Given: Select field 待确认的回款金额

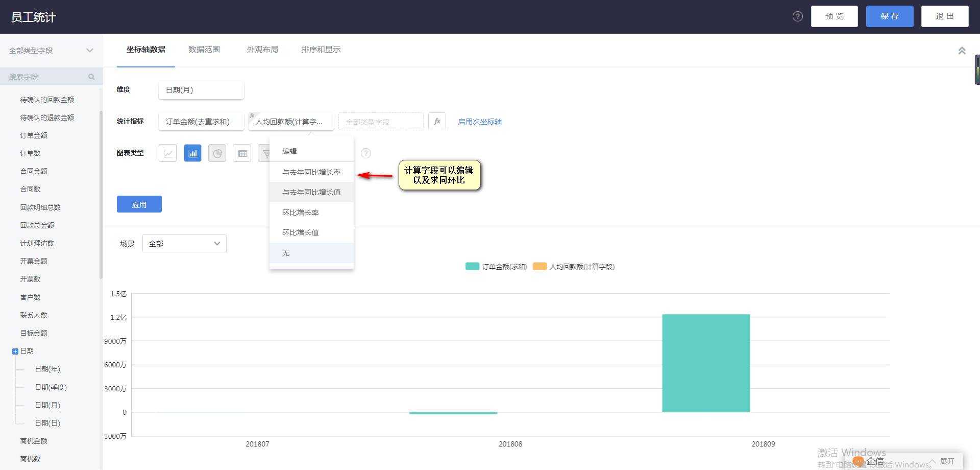Looking at the screenshot, I should tap(47, 100).
